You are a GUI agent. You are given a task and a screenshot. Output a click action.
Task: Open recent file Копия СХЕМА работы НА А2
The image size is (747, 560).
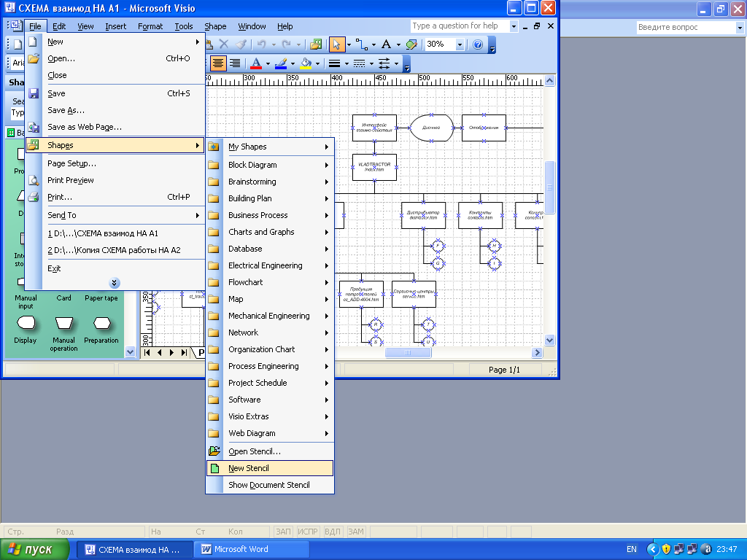[x=115, y=250]
